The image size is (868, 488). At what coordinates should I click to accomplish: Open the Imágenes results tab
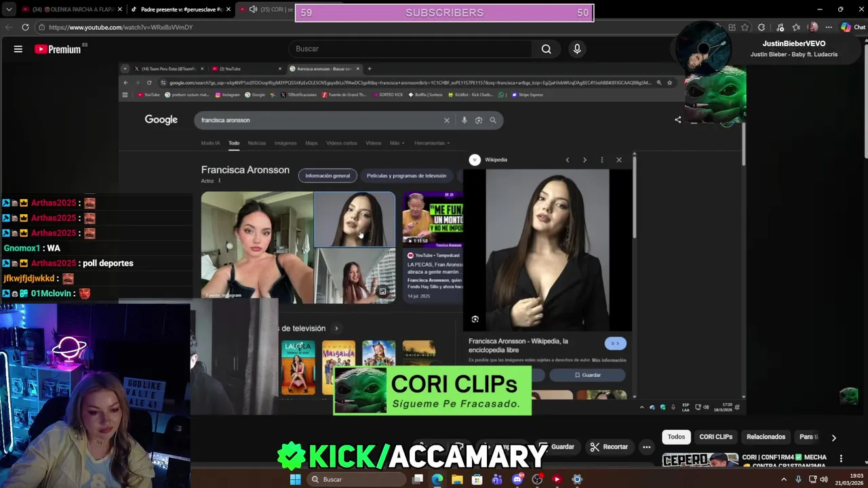coord(285,143)
